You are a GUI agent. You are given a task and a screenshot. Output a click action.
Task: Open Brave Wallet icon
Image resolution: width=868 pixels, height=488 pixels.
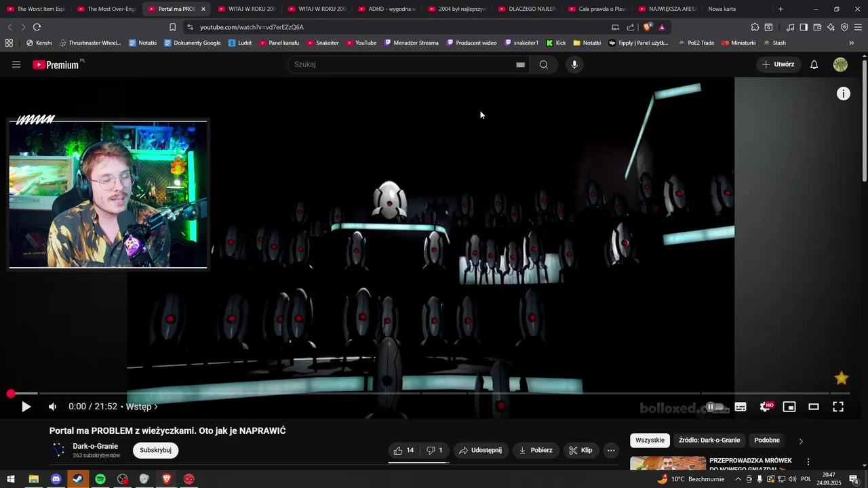817,27
